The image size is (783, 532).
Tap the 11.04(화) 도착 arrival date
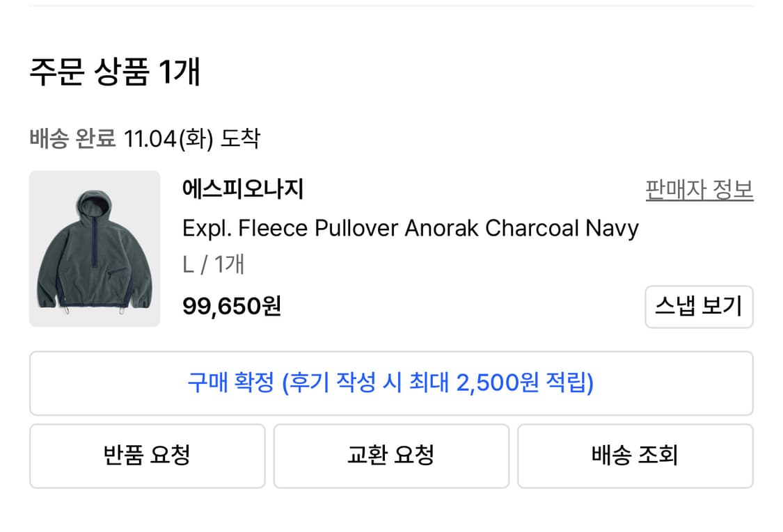[x=191, y=138]
